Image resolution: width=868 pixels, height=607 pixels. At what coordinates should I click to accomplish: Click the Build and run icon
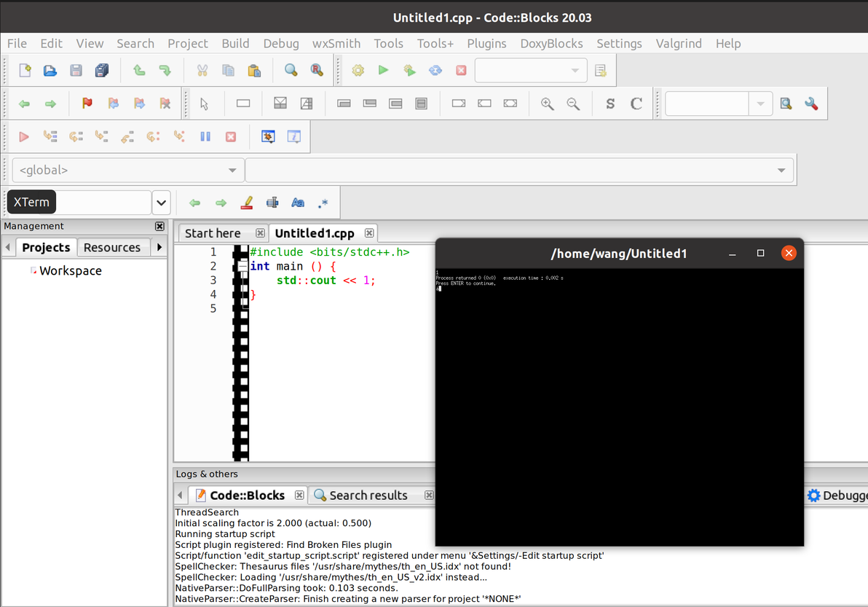(409, 71)
